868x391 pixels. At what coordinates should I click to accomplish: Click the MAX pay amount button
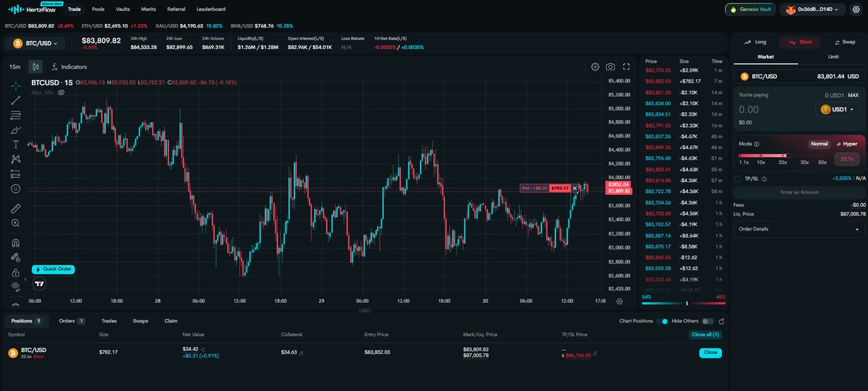(854, 95)
